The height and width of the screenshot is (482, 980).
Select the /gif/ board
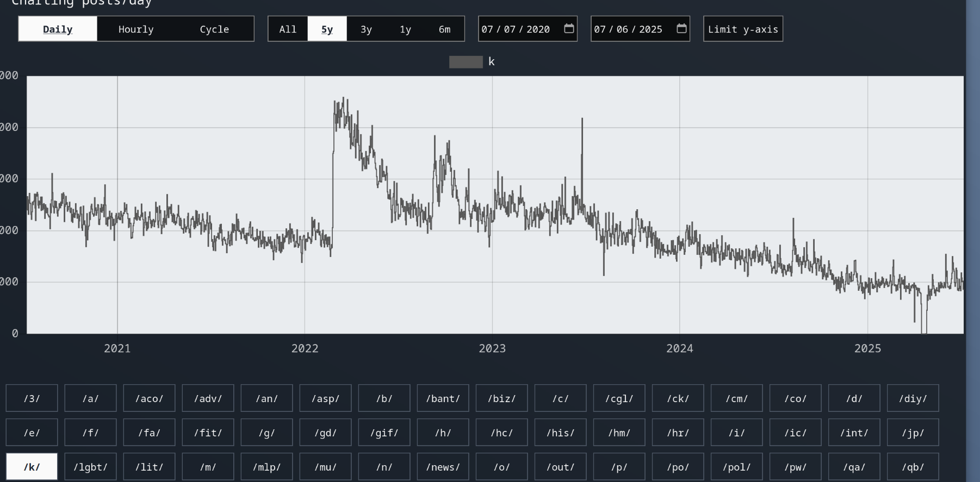(384, 433)
